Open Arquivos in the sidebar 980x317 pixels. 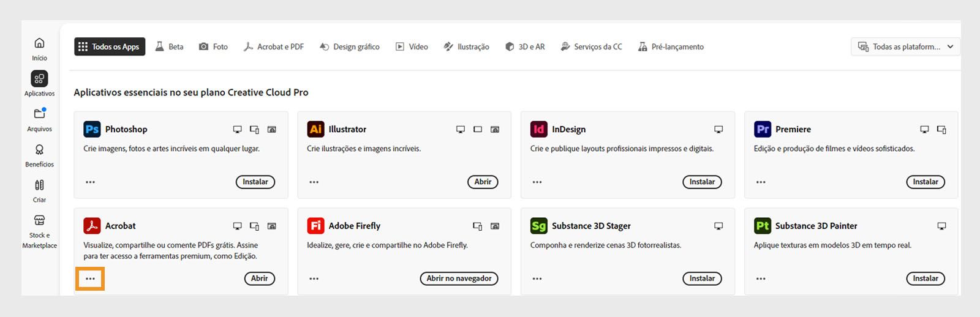[39, 119]
